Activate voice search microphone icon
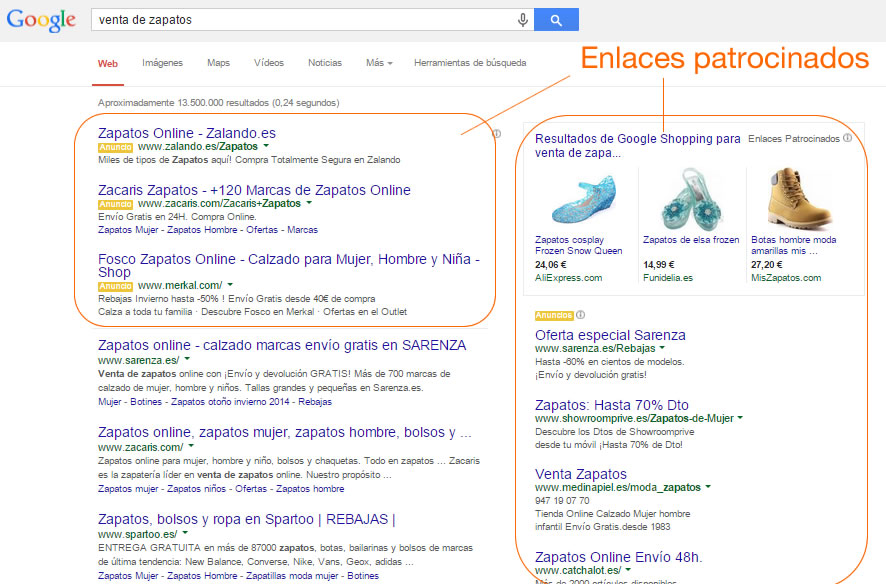Image resolution: width=886 pixels, height=584 pixels. pos(523,20)
